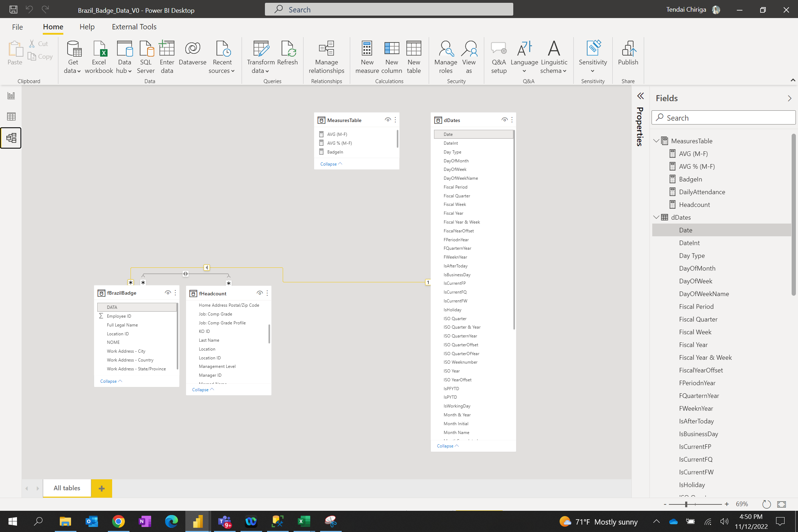Toggle visibility of dDates table card
The width and height of the screenshot is (798, 532).
point(504,120)
